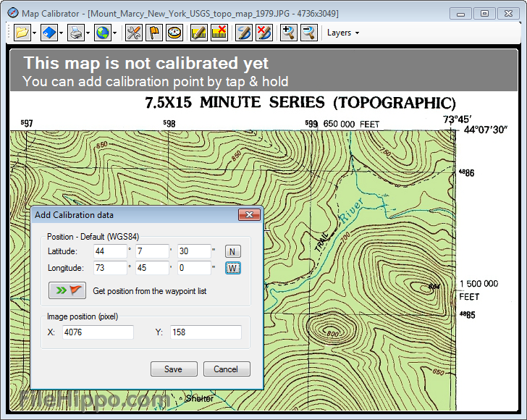This screenshot has width=527, height=420.
Task: Click the latitude degrees field showing 44
Action: [110, 251]
